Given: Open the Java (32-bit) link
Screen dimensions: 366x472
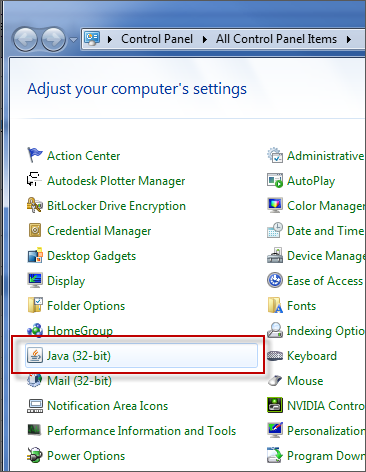Looking at the screenshot, I should [x=79, y=356].
